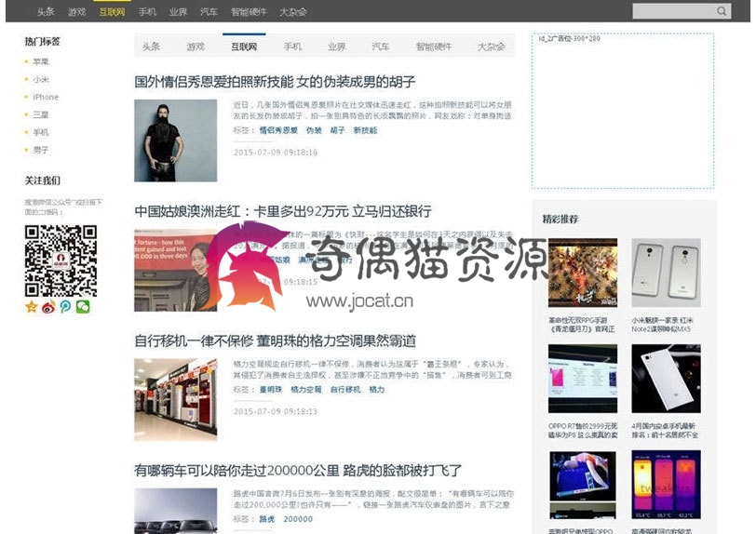Image resolution: width=756 pixels, height=534 pixels.
Task: Open 大杂烩 in the dark top bar
Action: (293, 11)
